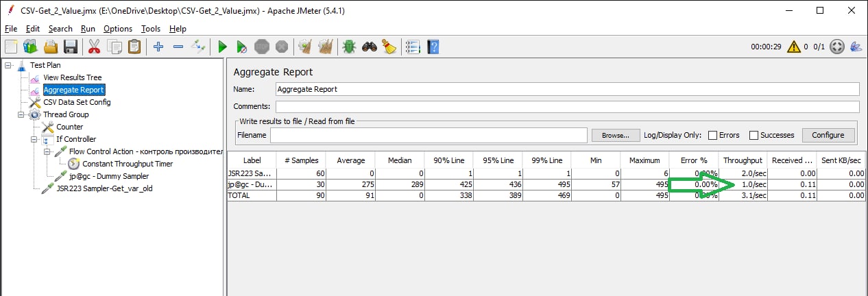Select JSR223 Sampler-Get_var_old node

[104, 188]
